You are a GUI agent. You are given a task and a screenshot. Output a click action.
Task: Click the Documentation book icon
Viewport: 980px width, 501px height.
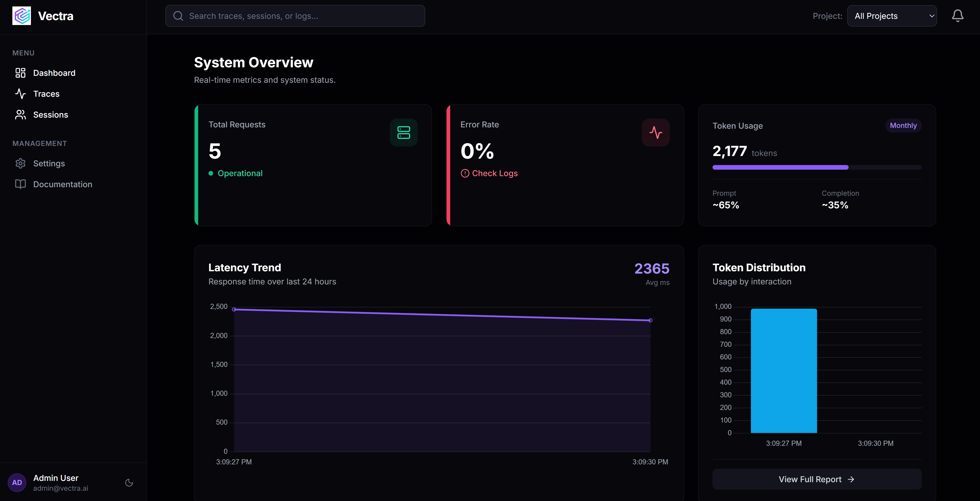click(21, 184)
